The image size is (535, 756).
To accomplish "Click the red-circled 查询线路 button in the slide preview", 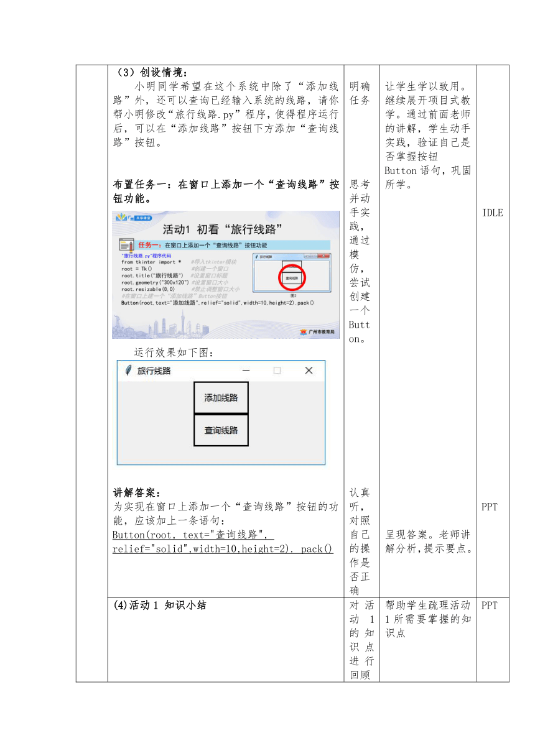I will click(x=291, y=279).
